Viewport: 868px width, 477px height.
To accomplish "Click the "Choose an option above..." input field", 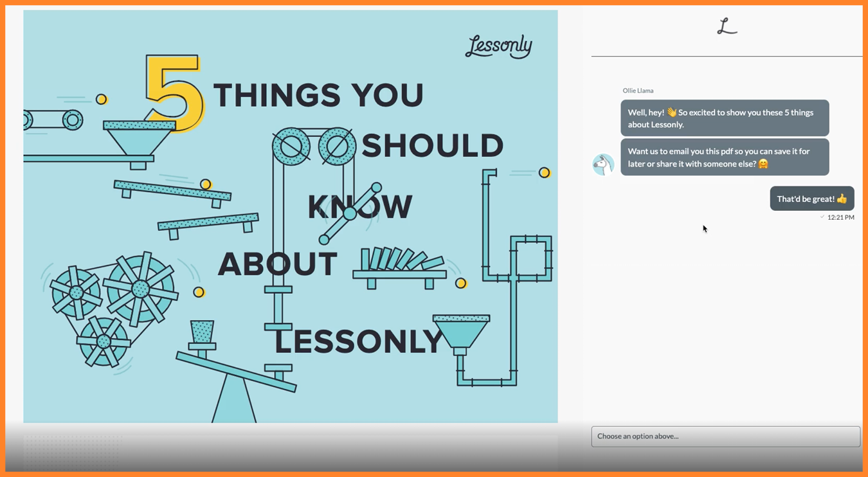I will point(725,437).
